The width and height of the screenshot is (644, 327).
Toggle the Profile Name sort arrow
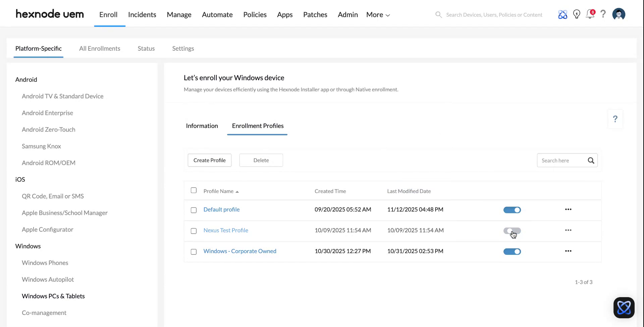click(x=237, y=191)
